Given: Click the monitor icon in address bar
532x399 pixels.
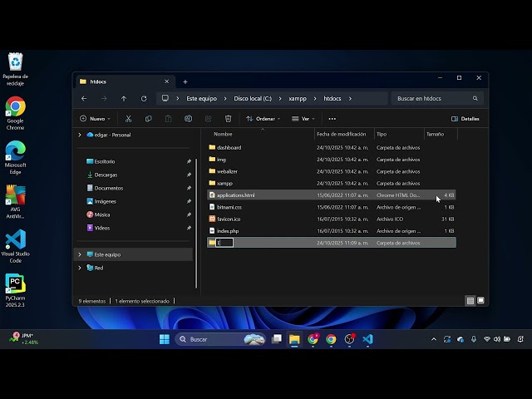Looking at the screenshot, I should (165, 98).
